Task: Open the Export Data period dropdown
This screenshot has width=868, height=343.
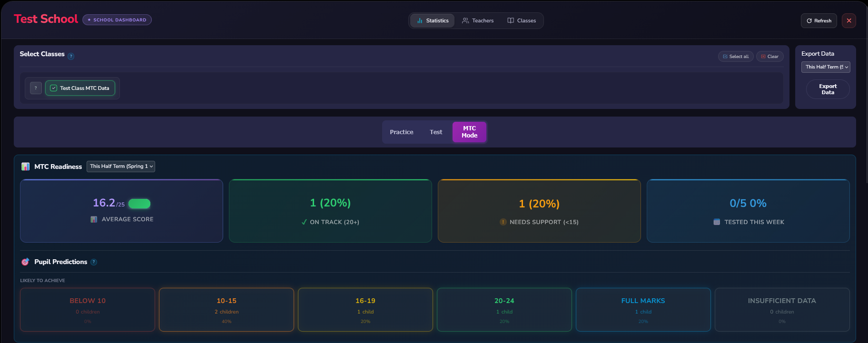Action: click(x=826, y=67)
